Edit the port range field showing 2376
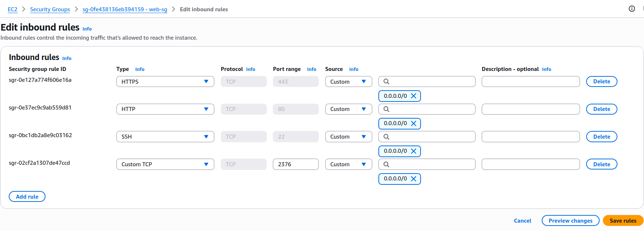Screen dimensions: 644x231 (x=295, y=164)
